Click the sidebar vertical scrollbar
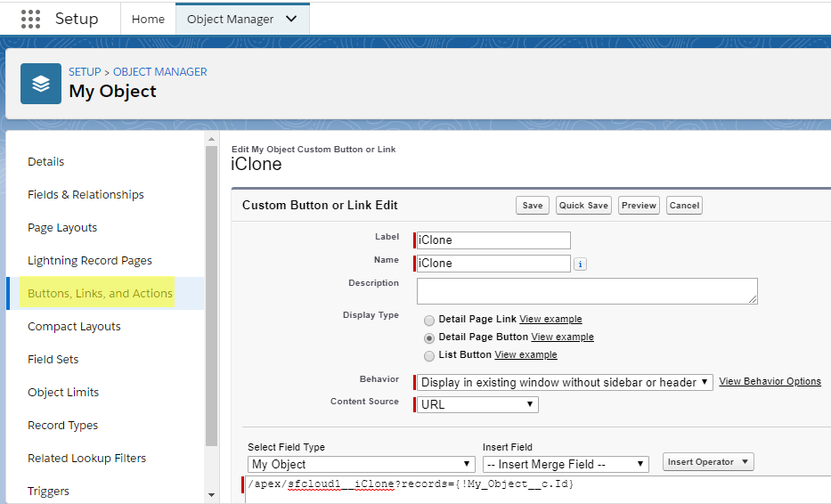 (x=211, y=297)
